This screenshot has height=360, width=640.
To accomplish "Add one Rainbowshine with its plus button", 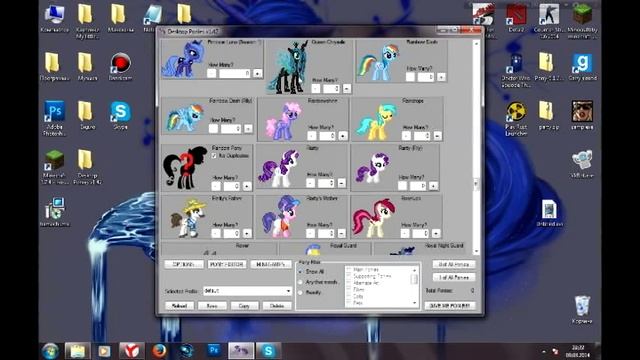I will pos(342,136).
